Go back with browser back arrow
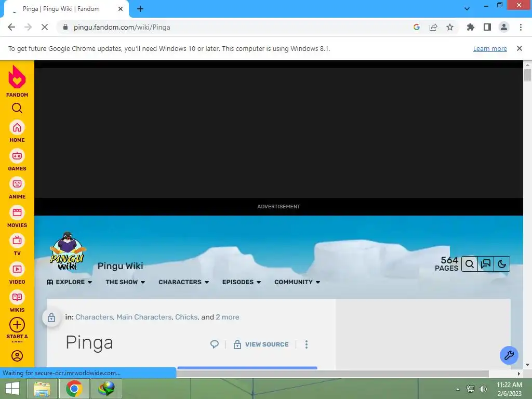The height and width of the screenshot is (399, 532). point(11,27)
